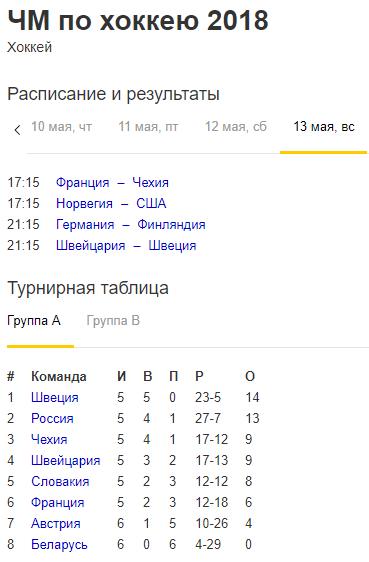The height and width of the screenshot is (562, 369).
Task: Open the Группа B standings tab
Action: click(x=113, y=320)
